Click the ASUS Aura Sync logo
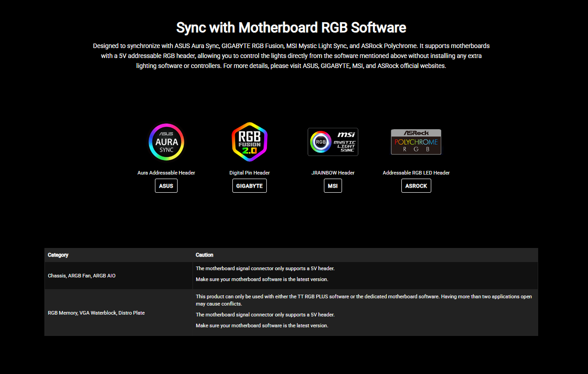Viewport: 588px width, 374px height. pos(166,142)
